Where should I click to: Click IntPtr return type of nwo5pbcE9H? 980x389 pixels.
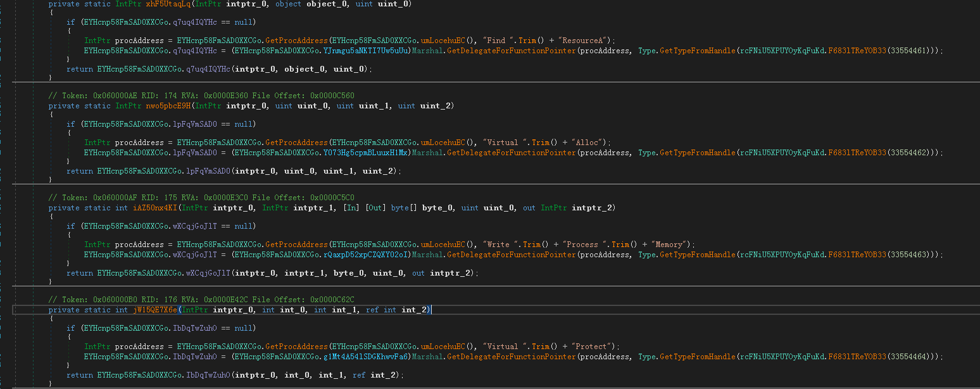coord(129,106)
